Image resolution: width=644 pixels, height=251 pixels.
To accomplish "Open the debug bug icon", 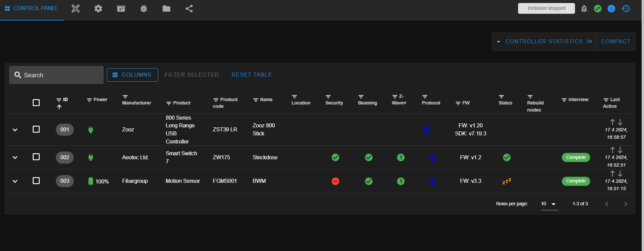I will [144, 9].
